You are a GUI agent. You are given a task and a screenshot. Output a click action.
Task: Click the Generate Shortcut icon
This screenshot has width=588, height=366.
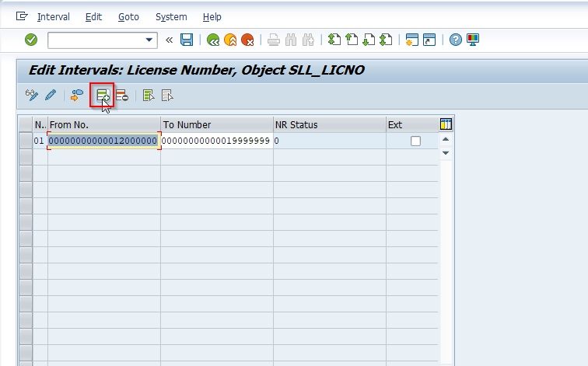pyautogui.click(x=429, y=40)
